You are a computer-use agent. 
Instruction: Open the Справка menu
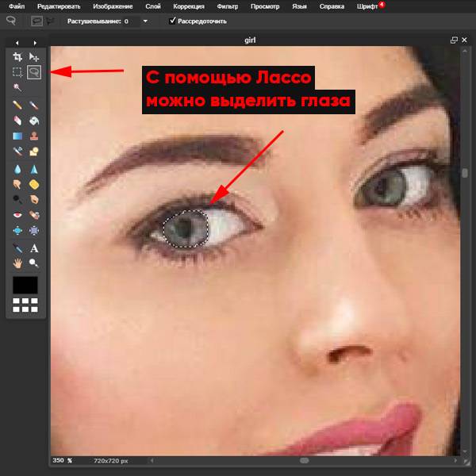[332, 6]
